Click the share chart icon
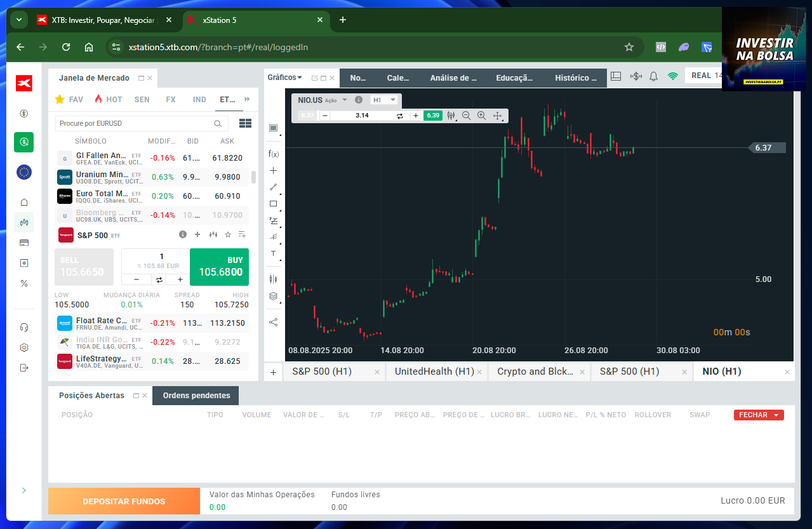Screen dimensions: 812x529 click(274, 322)
